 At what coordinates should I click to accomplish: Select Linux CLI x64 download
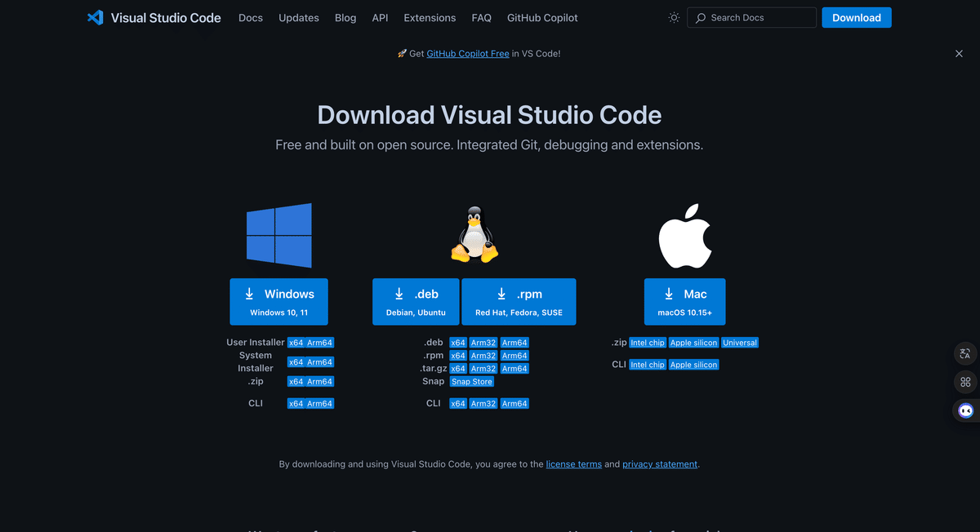click(x=458, y=404)
